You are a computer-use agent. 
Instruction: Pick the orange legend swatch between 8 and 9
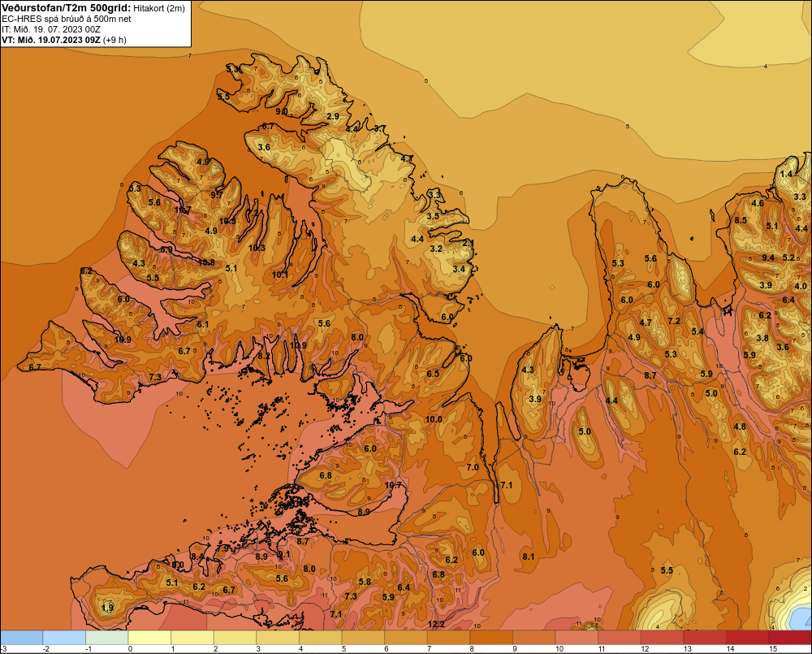coord(491,638)
